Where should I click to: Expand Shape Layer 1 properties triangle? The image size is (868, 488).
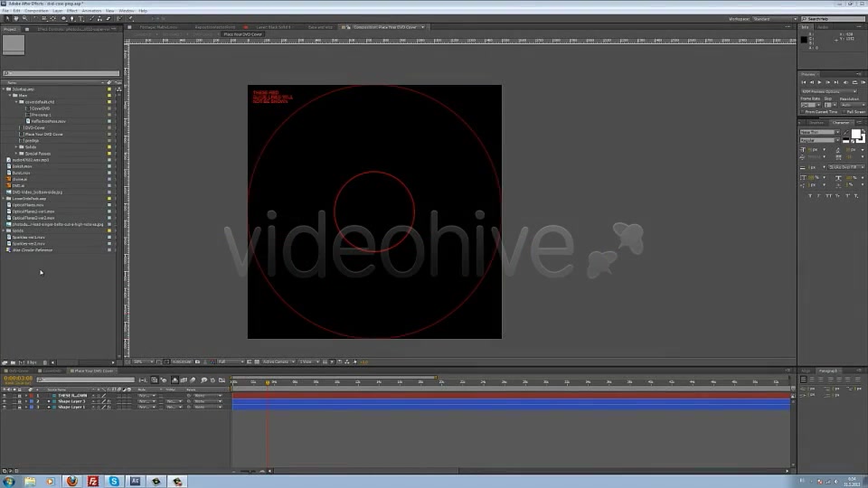(25, 408)
